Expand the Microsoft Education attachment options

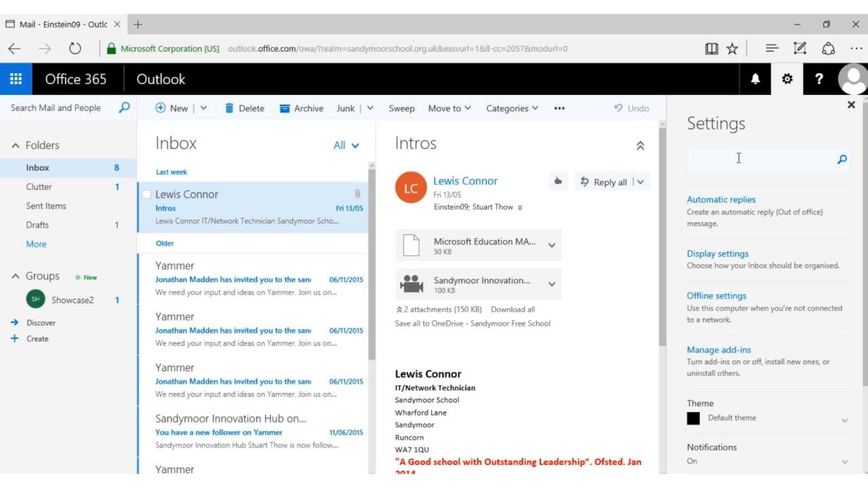point(551,245)
